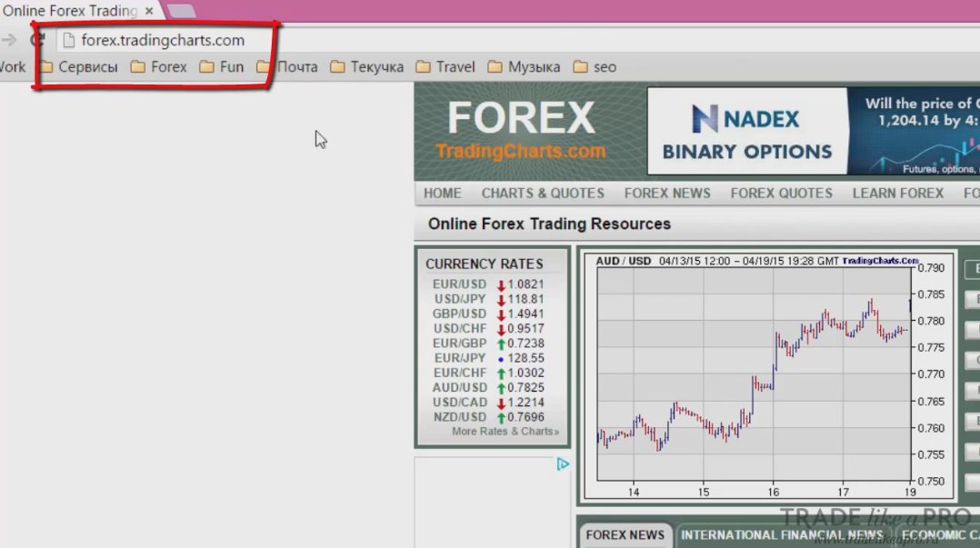This screenshot has width=980, height=548.
Task: Click the GBP/USD rate value 1.4941
Action: (x=525, y=314)
